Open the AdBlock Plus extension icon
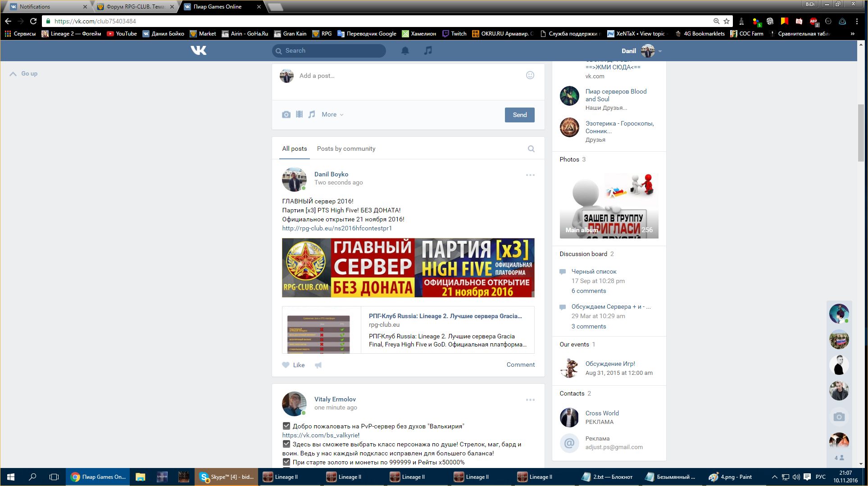 coord(813,21)
